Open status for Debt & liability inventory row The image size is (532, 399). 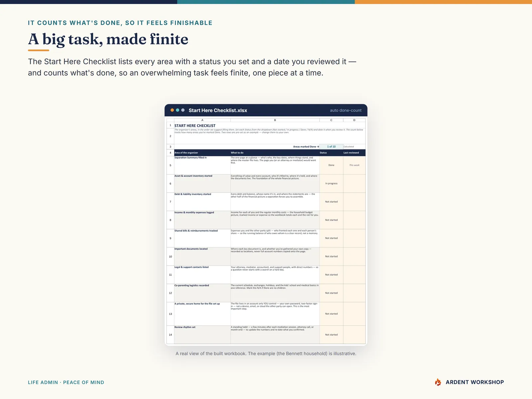[331, 202]
